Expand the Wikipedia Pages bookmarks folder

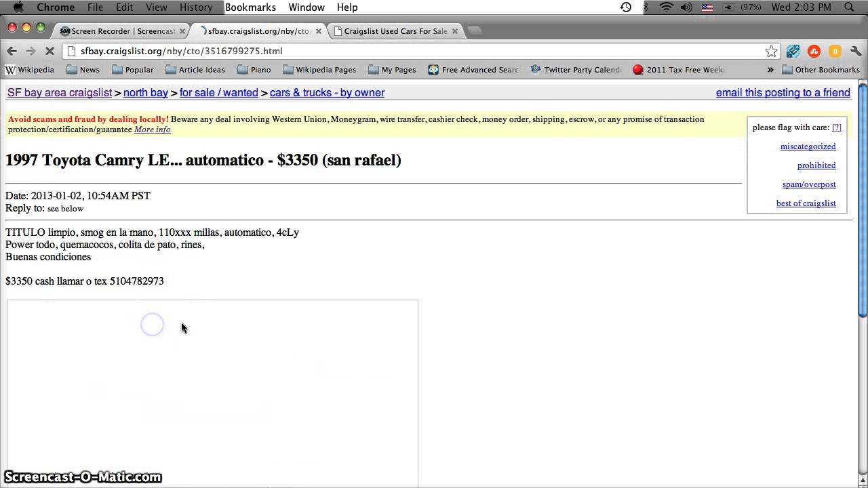pos(319,70)
